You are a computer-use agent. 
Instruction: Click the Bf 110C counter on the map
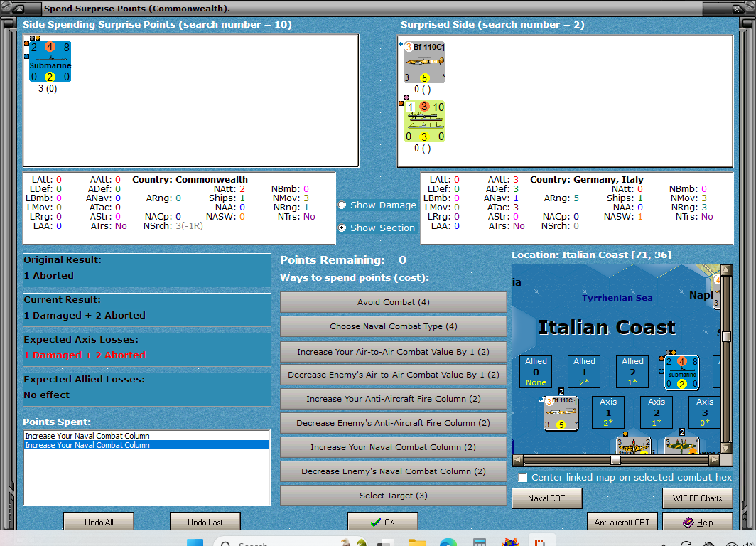tap(561, 413)
